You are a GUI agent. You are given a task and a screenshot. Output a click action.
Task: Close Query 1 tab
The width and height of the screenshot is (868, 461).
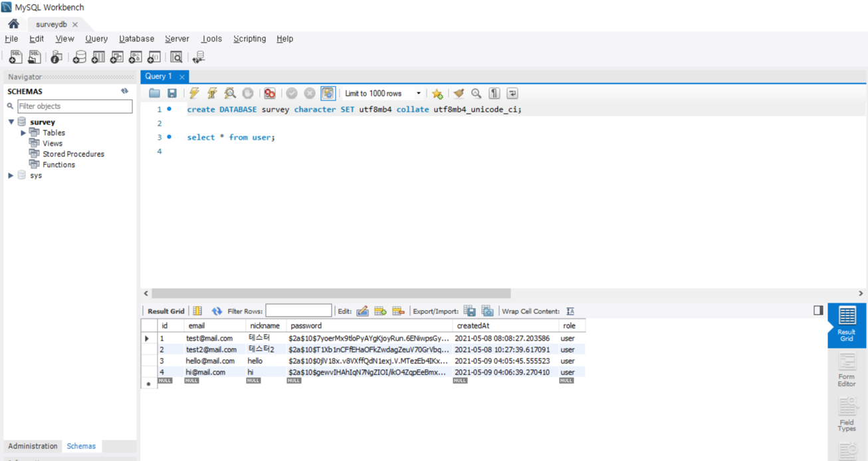[181, 77]
